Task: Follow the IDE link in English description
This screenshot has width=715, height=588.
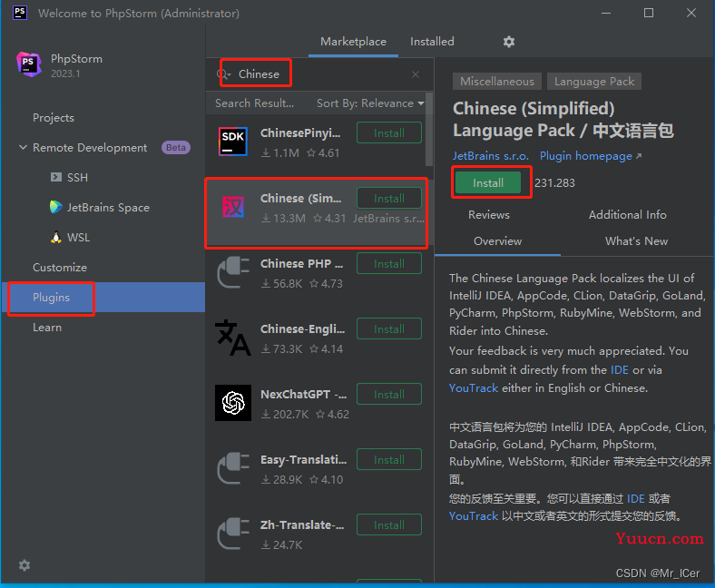Action: tap(619, 369)
